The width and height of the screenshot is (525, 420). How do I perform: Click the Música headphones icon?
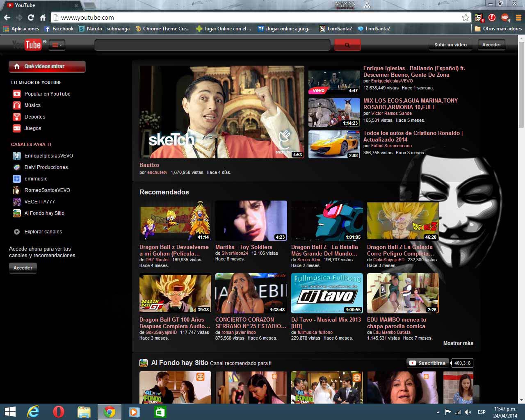17,105
